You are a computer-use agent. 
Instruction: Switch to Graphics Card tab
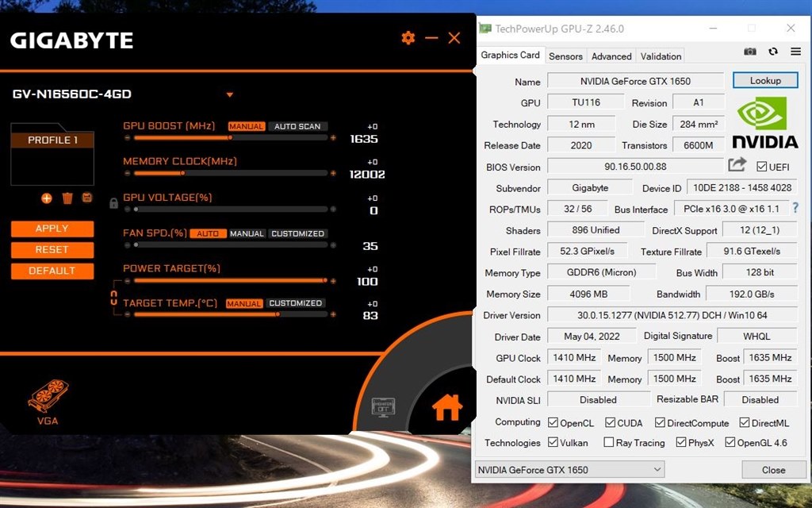pos(510,55)
